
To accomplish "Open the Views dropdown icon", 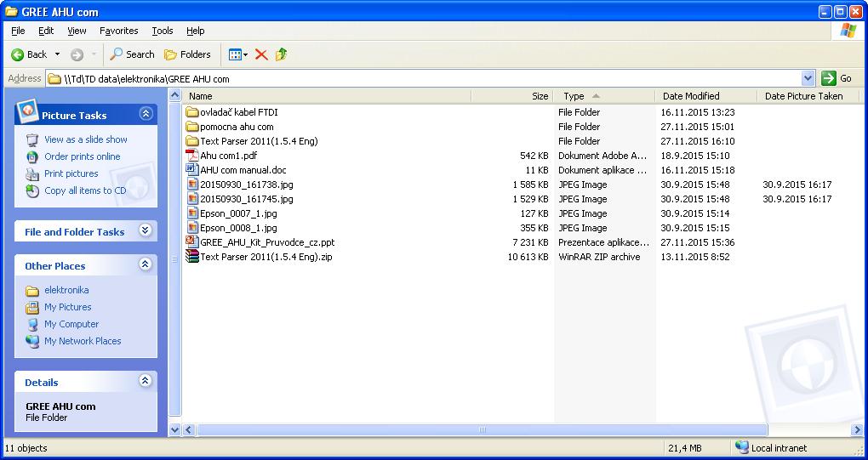I will (238, 54).
